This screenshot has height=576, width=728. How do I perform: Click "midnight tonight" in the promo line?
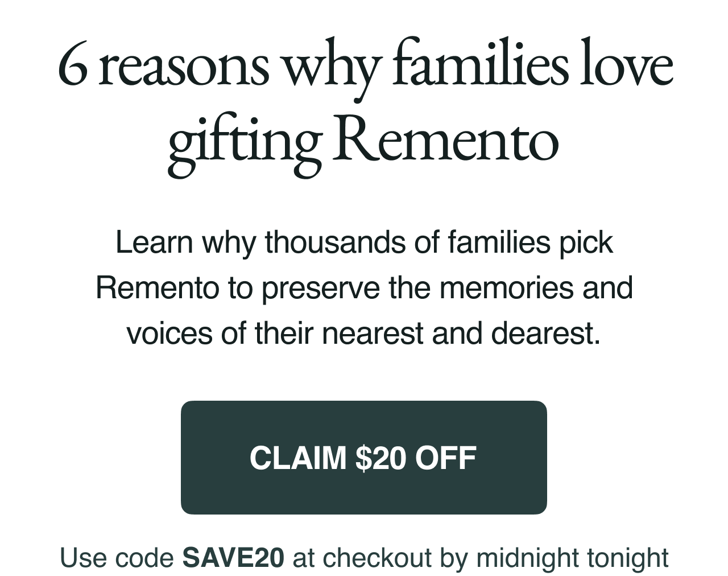pos(572,558)
